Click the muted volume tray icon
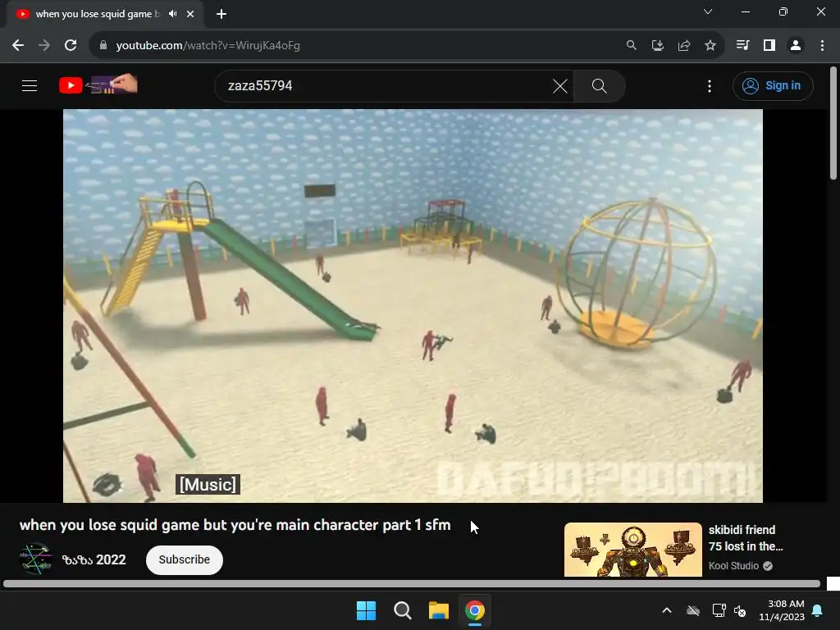 pyautogui.click(x=740, y=610)
